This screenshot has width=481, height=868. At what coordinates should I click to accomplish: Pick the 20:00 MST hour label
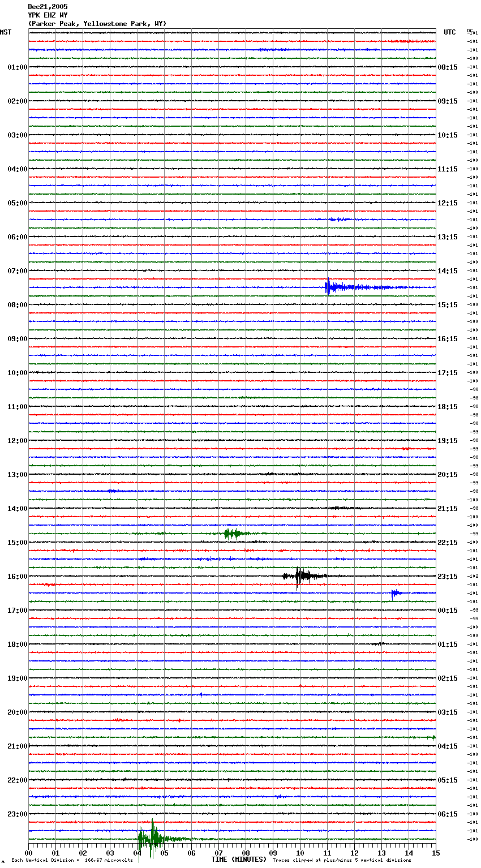click(x=18, y=712)
